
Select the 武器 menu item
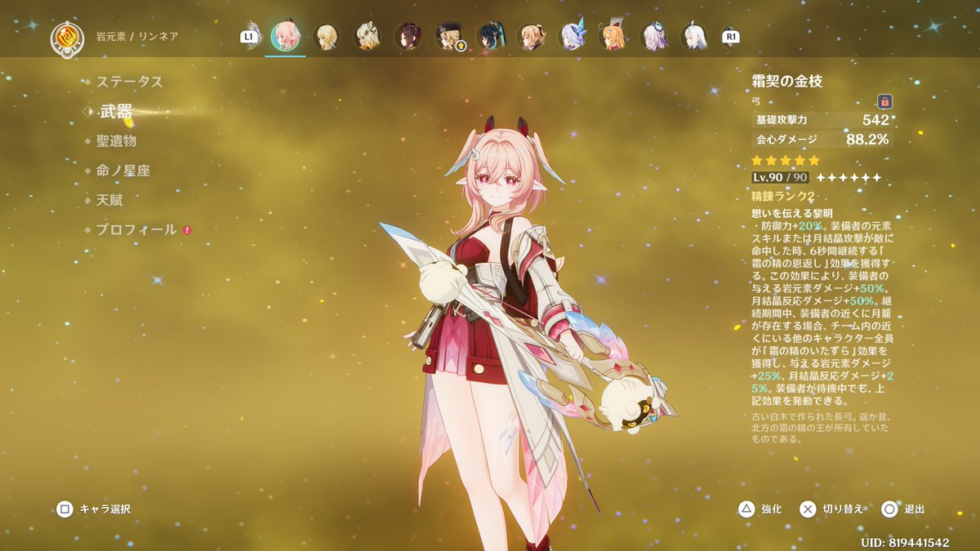coord(115,111)
